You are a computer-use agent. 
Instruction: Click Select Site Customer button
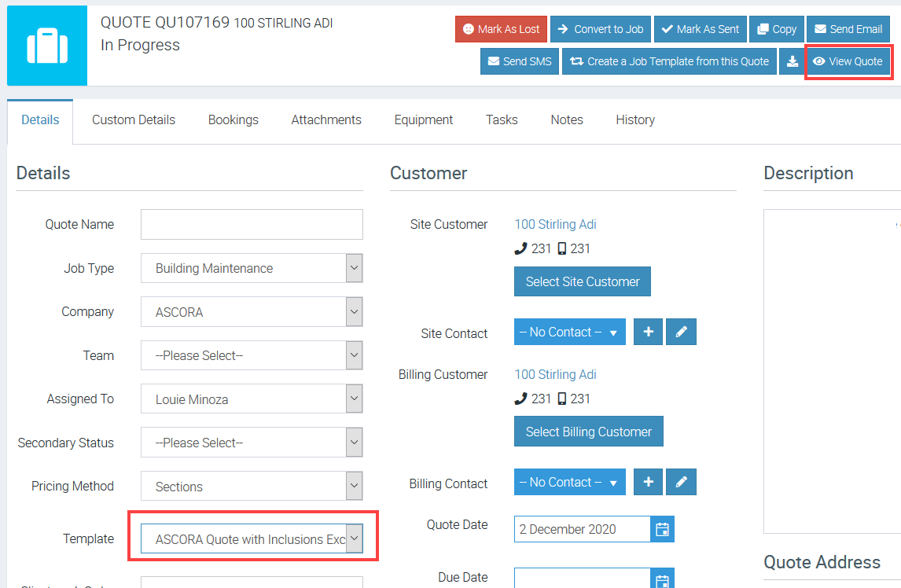pos(583,281)
